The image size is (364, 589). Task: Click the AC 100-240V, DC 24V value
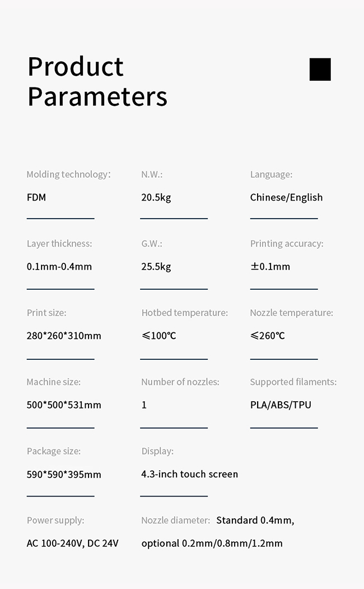click(72, 544)
